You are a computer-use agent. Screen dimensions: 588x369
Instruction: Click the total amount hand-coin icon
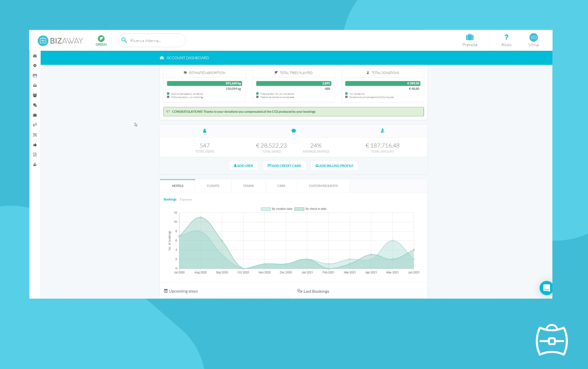pyautogui.click(x=383, y=131)
